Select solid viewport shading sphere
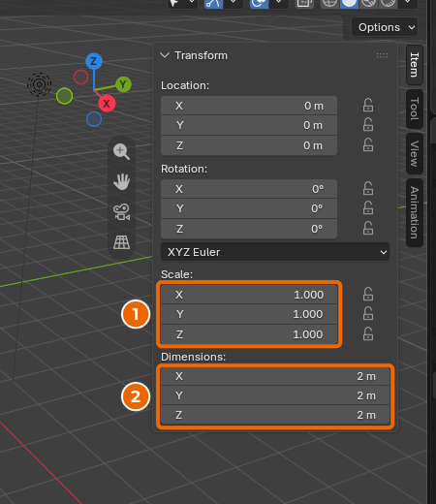 pyautogui.click(x=349, y=3)
